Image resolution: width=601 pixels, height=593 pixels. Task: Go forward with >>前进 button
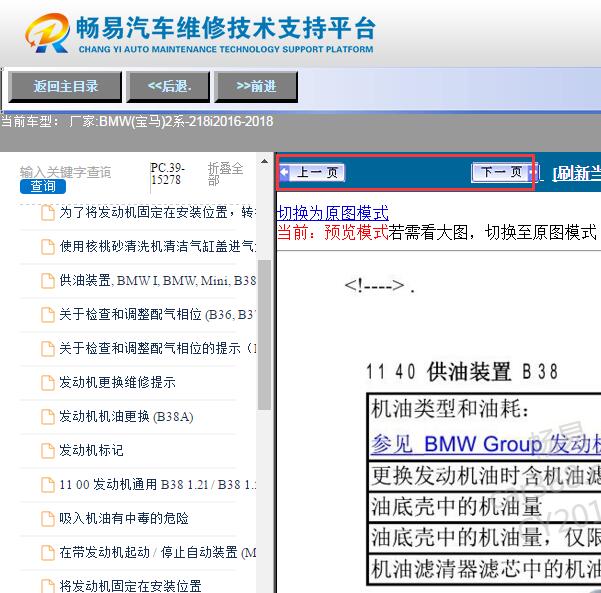(256, 87)
